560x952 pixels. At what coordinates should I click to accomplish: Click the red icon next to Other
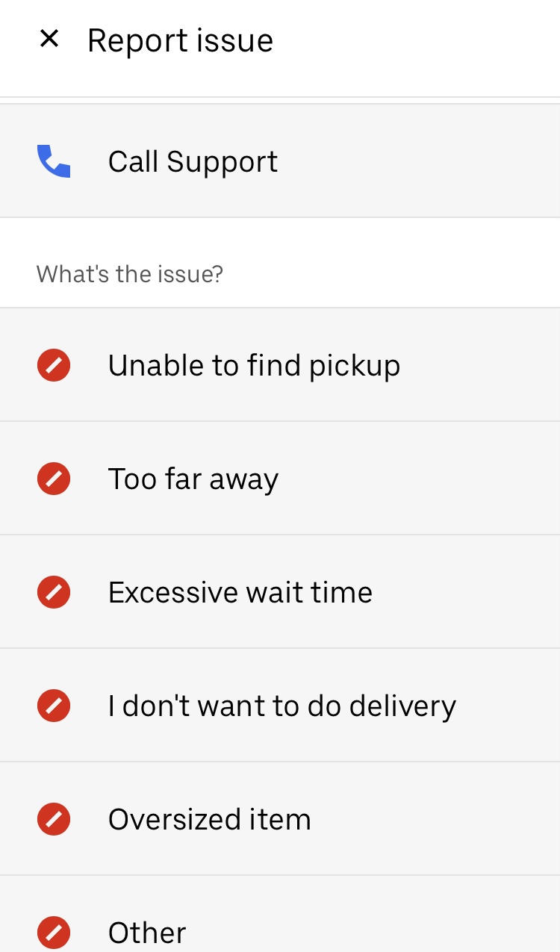(x=53, y=933)
